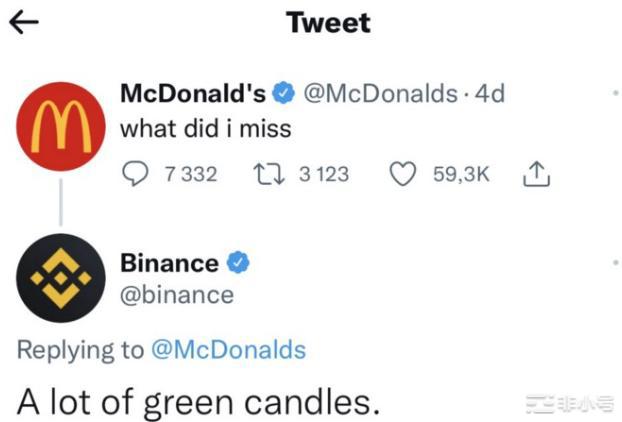Click McDonald's blue verified badge

pos(283,94)
